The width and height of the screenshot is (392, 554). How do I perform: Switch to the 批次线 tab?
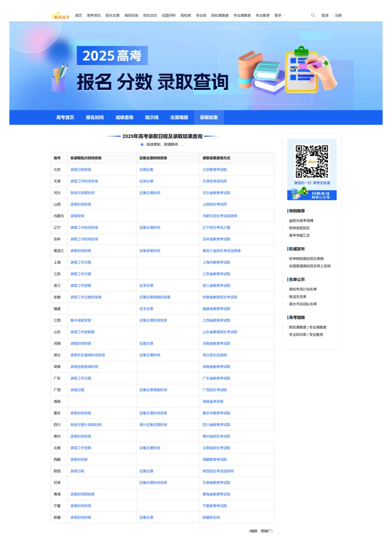[x=152, y=118]
